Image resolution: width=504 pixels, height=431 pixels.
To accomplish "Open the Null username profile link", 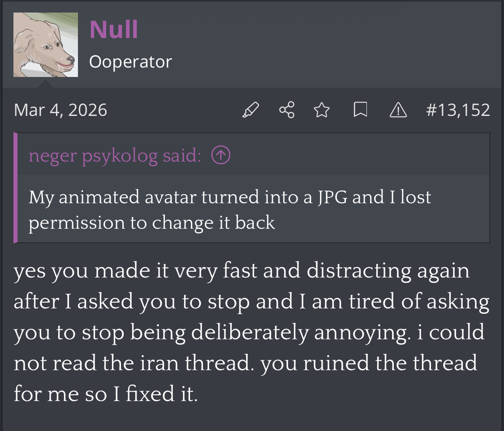I will 114,30.
